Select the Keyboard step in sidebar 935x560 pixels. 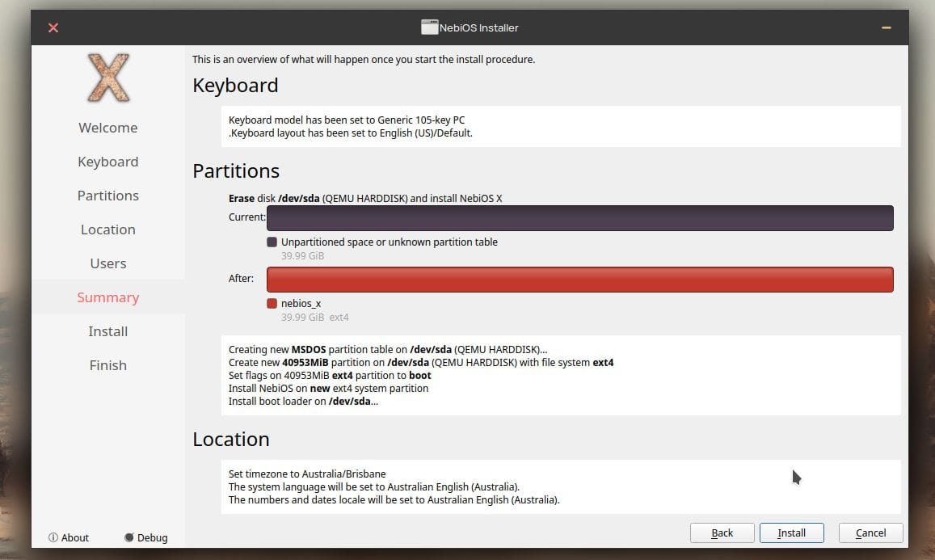tap(108, 162)
